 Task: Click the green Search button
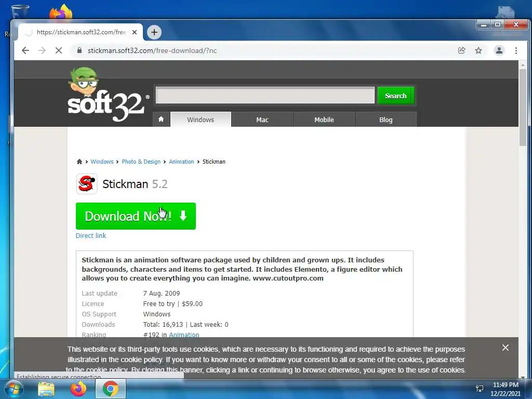coord(395,96)
